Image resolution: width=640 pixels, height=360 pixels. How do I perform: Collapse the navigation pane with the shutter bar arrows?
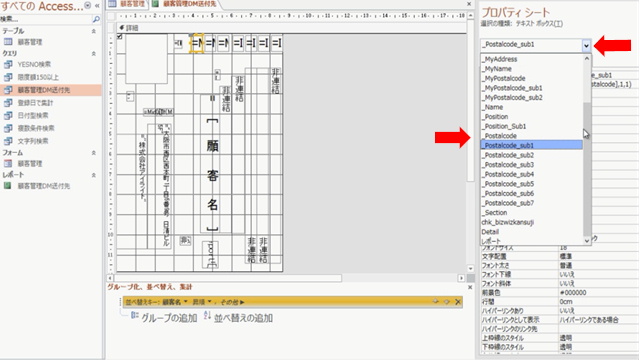coord(97,6)
